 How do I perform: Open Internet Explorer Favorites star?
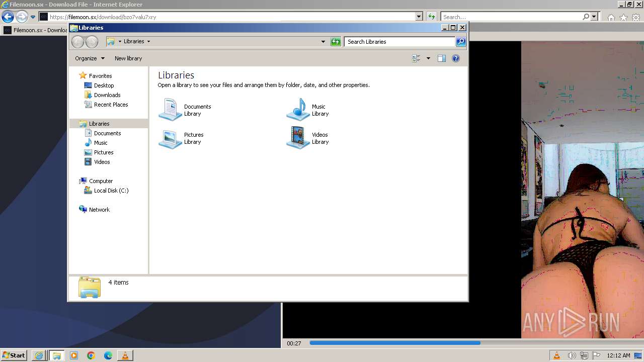[x=623, y=17]
